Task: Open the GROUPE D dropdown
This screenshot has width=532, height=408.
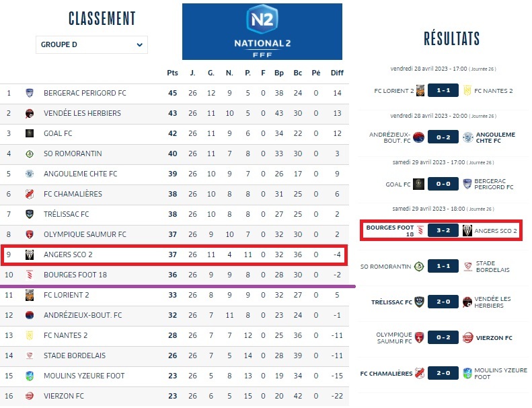Action: 91,45
